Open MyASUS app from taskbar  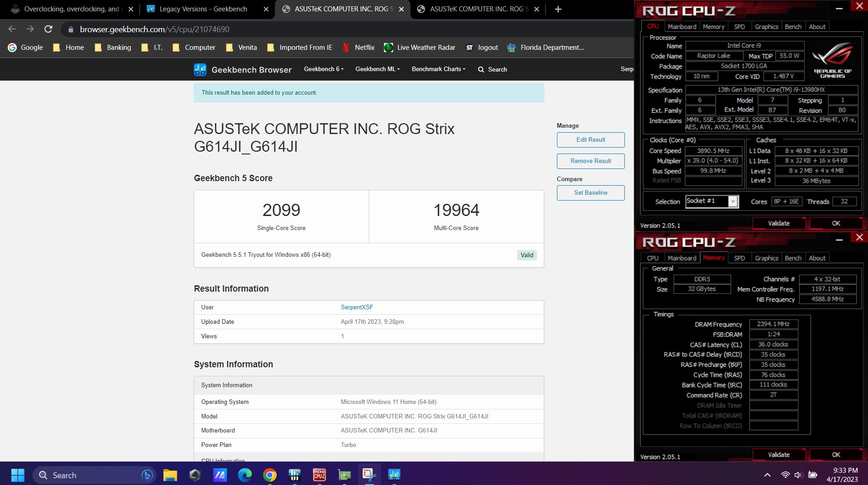[x=220, y=475]
